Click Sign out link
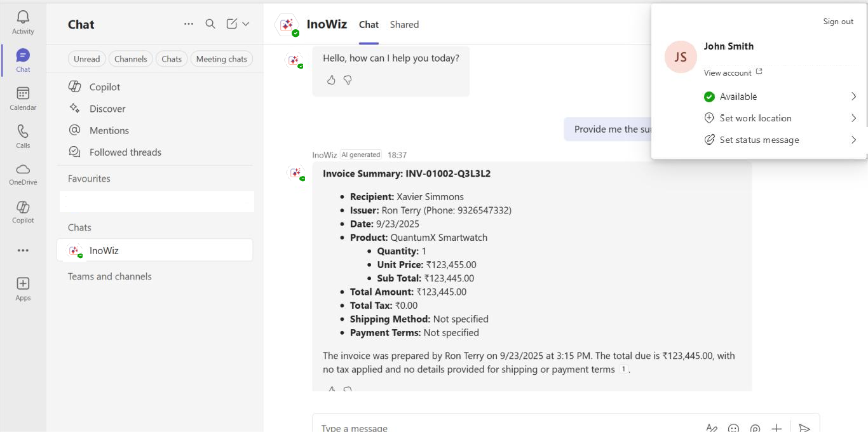Viewport: 868px width, 432px height. 838,22
